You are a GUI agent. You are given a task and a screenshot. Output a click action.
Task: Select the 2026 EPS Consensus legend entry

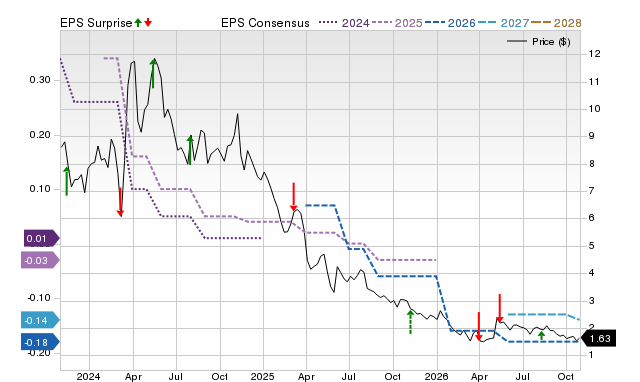(450, 23)
